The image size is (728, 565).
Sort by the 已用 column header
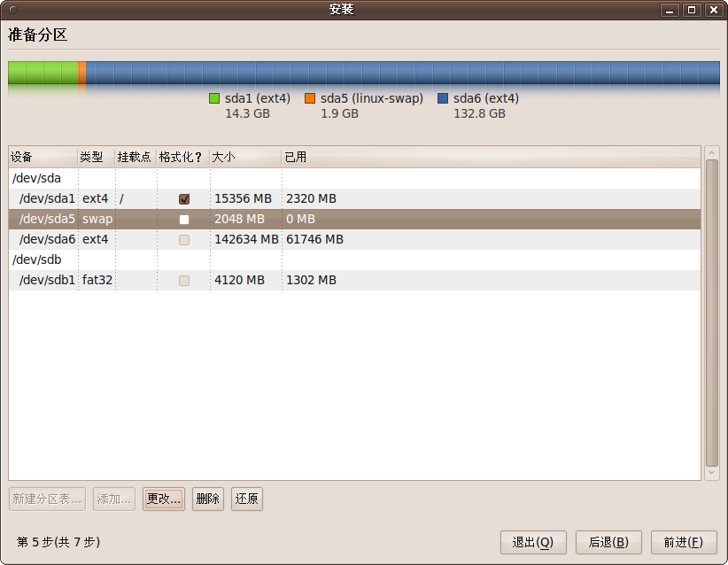click(491, 157)
